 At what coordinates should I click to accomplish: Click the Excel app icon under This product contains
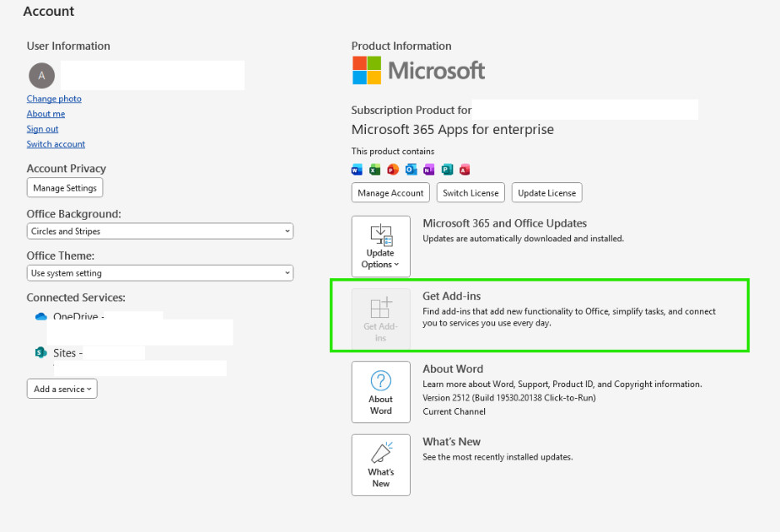[374, 170]
